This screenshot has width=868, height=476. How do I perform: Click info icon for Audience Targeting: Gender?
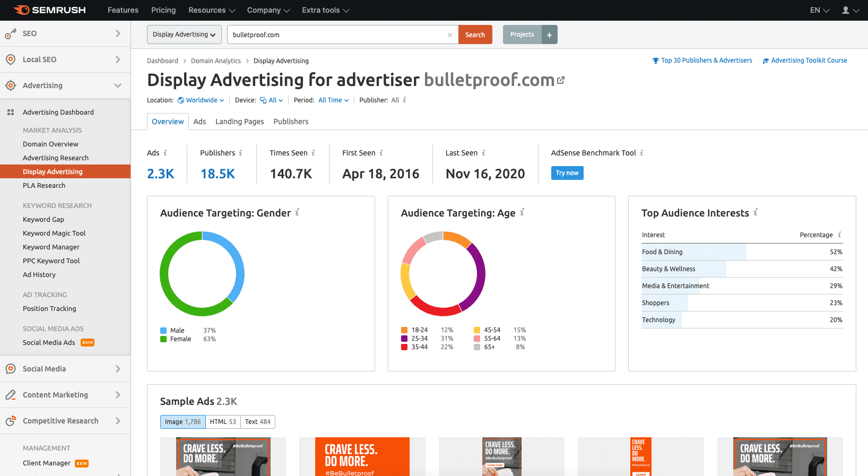[x=297, y=212]
